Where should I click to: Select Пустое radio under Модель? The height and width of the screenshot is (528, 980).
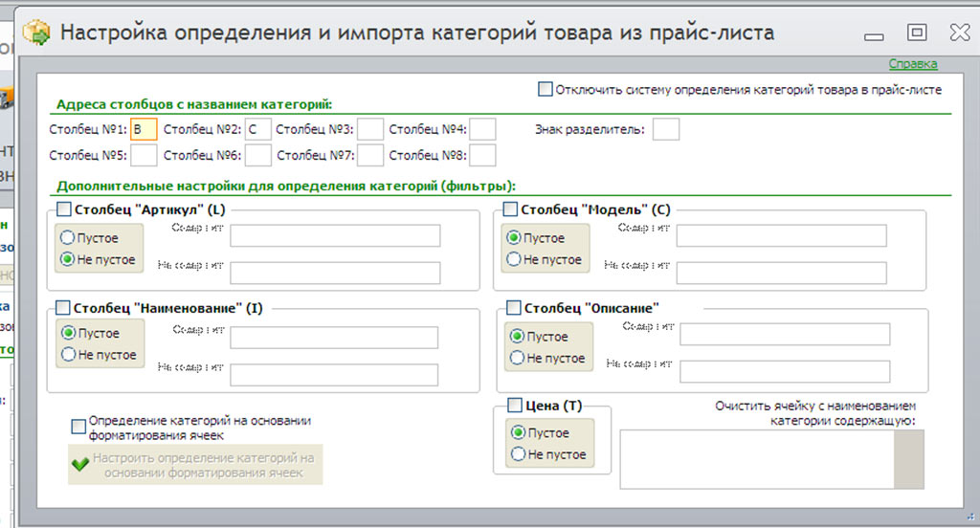tap(514, 237)
